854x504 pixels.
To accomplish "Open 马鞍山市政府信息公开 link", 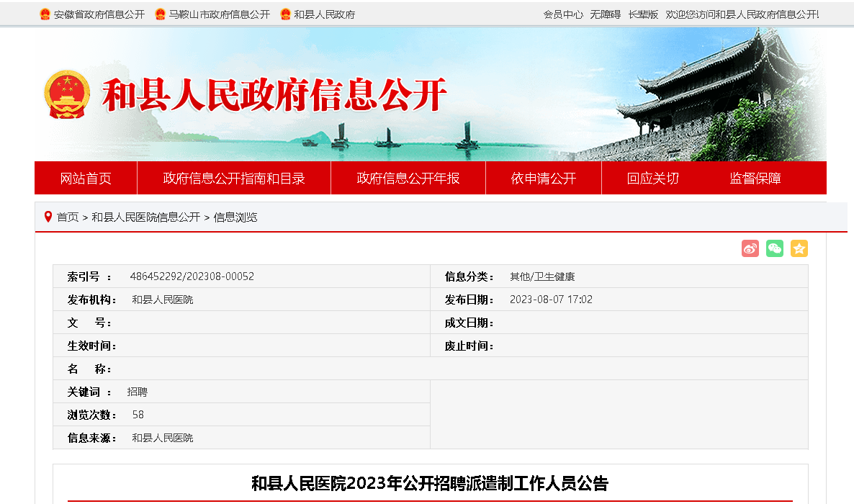I will [220, 14].
